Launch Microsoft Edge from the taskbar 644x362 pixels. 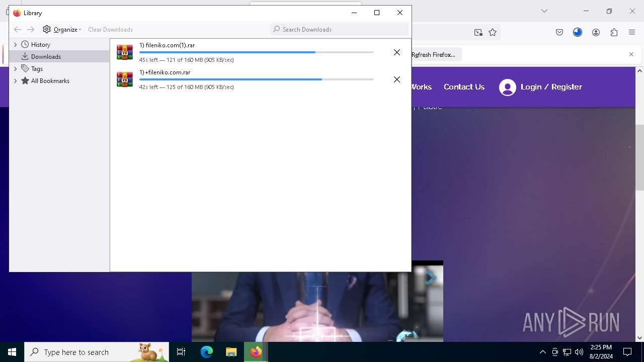207,352
